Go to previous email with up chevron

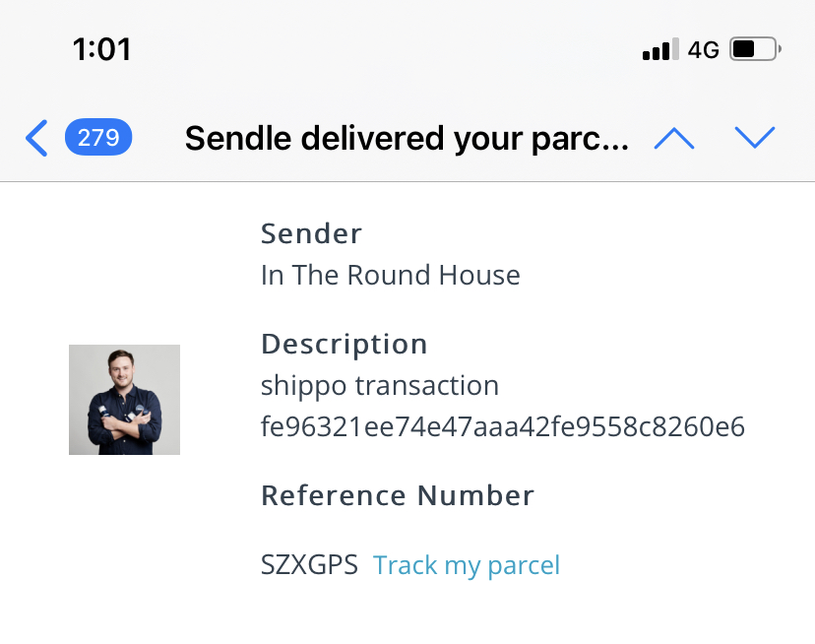point(674,138)
